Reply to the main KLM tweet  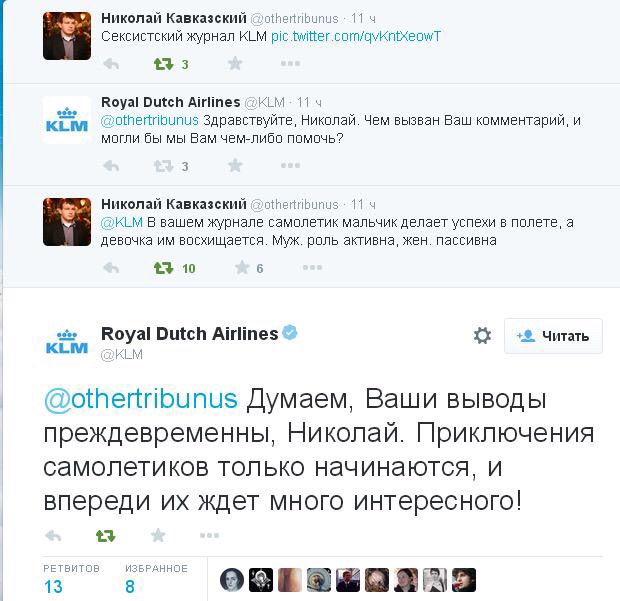(53, 536)
